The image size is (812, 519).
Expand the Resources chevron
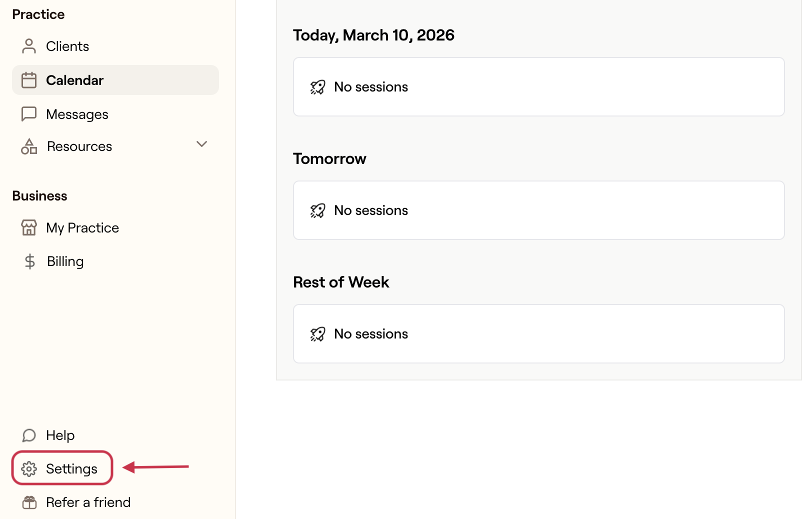pyautogui.click(x=201, y=144)
